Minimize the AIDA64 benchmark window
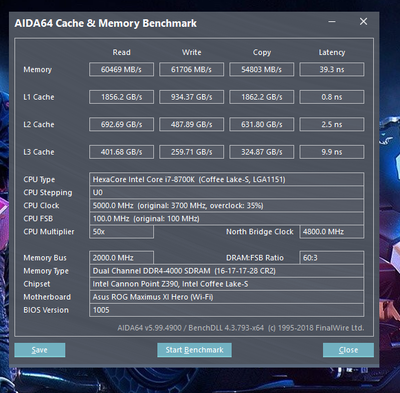 point(332,22)
